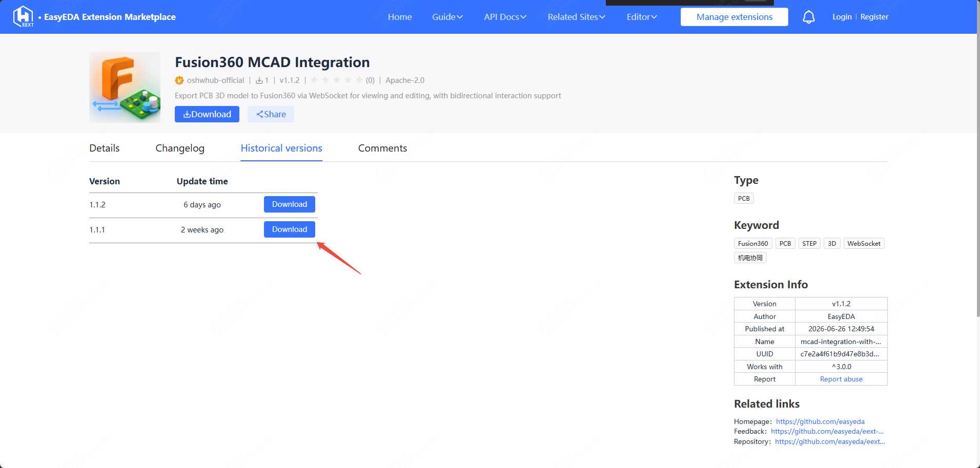Switch to the Comments tab
The image size is (980, 468).
click(382, 148)
